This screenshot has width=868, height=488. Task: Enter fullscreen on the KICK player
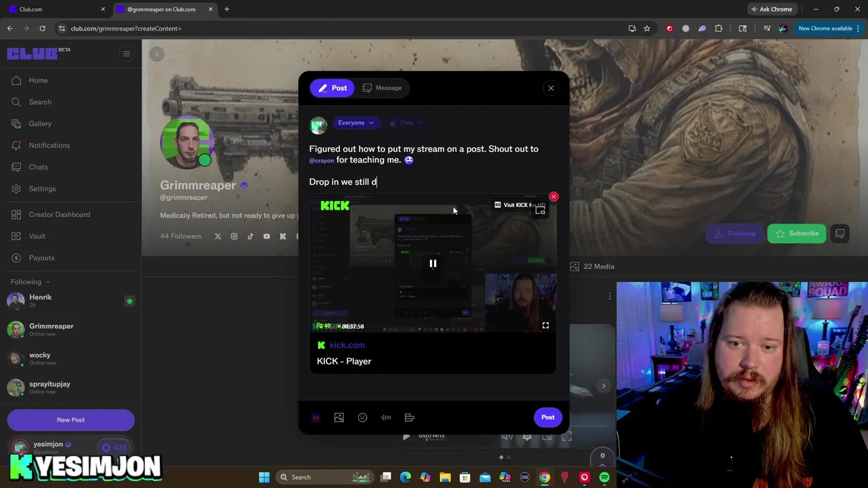pyautogui.click(x=545, y=325)
